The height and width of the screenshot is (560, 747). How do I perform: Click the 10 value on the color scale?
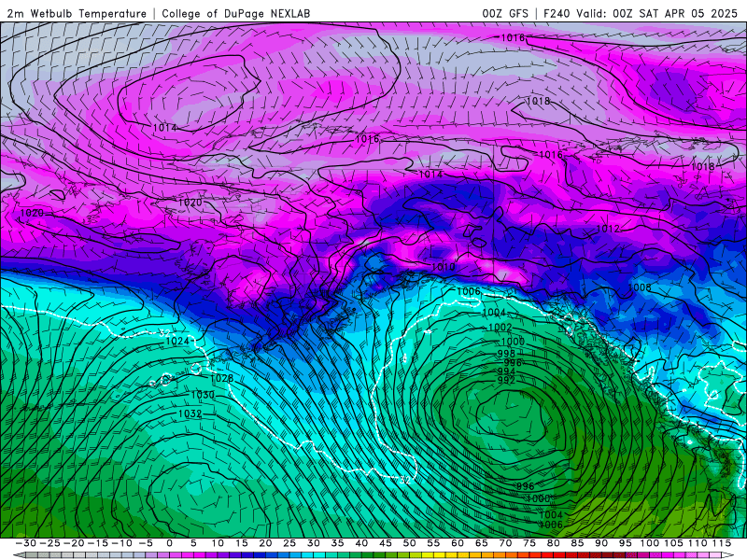[218, 543]
